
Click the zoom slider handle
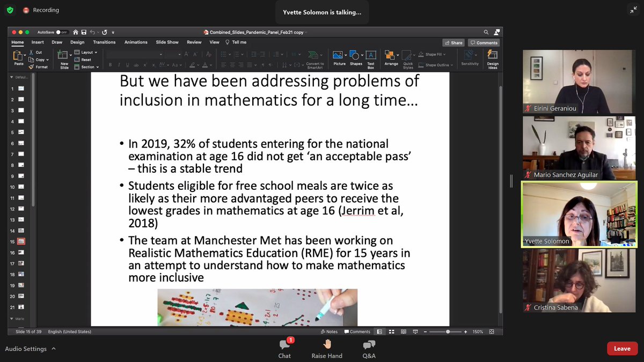(448, 331)
